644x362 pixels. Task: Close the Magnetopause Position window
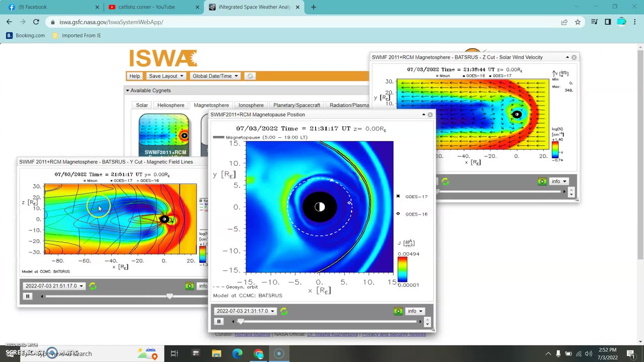[x=430, y=115]
